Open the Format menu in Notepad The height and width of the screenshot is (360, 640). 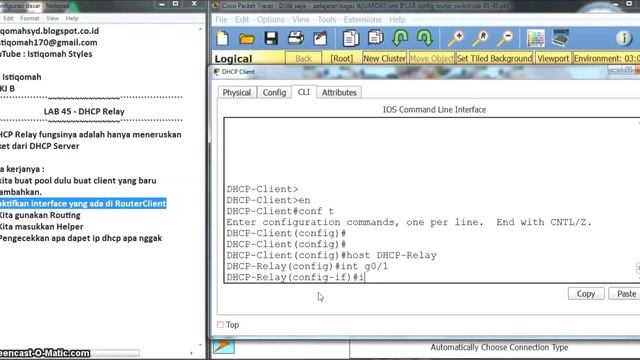[30, 18]
